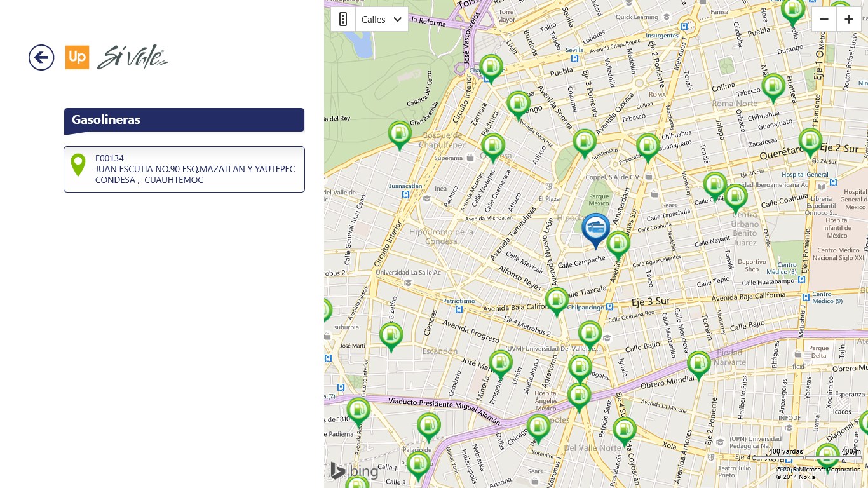Click gas pin near Centro Urbano Benito Juárez
This screenshot has width=868, height=488.
pyautogui.click(x=736, y=197)
